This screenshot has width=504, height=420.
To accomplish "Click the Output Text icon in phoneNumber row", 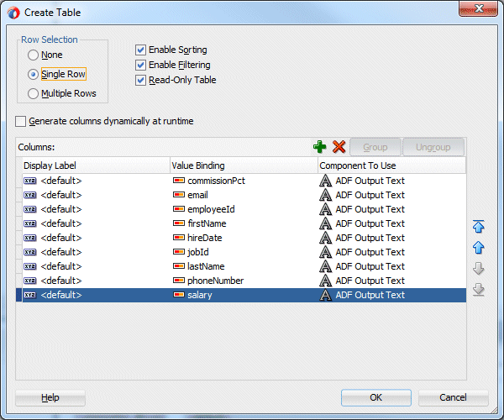I will tap(325, 281).
